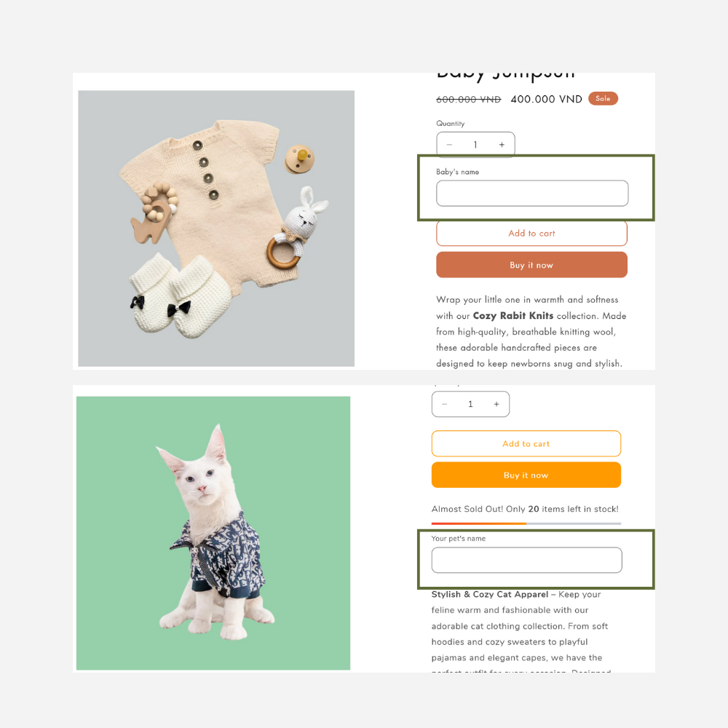Increase quantity for the baby jumpsuit

[x=502, y=145]
